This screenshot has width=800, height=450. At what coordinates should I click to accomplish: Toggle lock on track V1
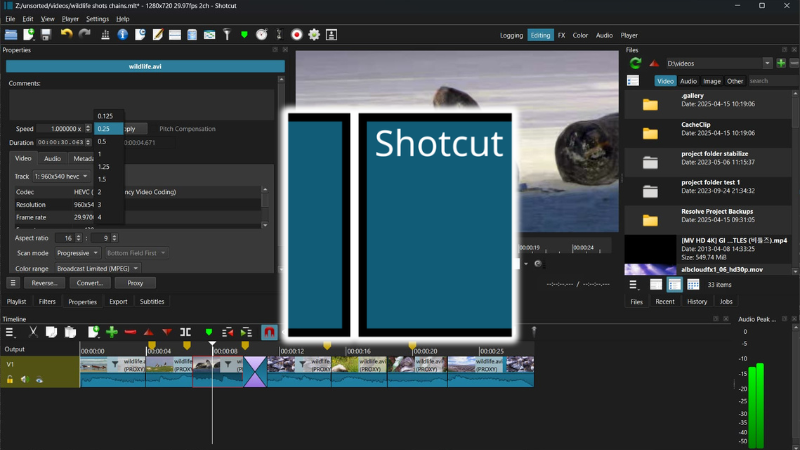click(x=10, y=379)
